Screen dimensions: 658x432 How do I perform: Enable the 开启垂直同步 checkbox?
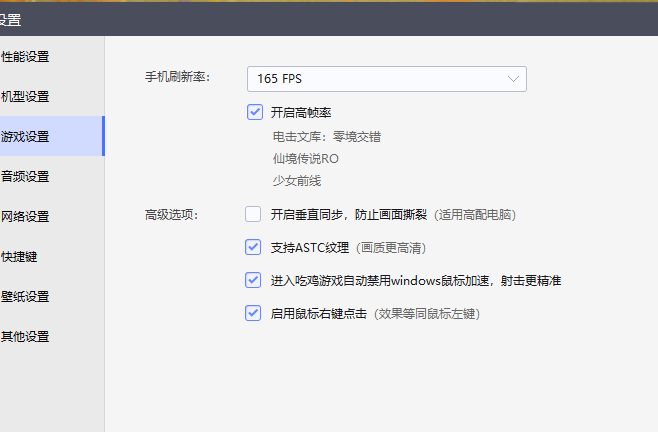pos(254,214)
